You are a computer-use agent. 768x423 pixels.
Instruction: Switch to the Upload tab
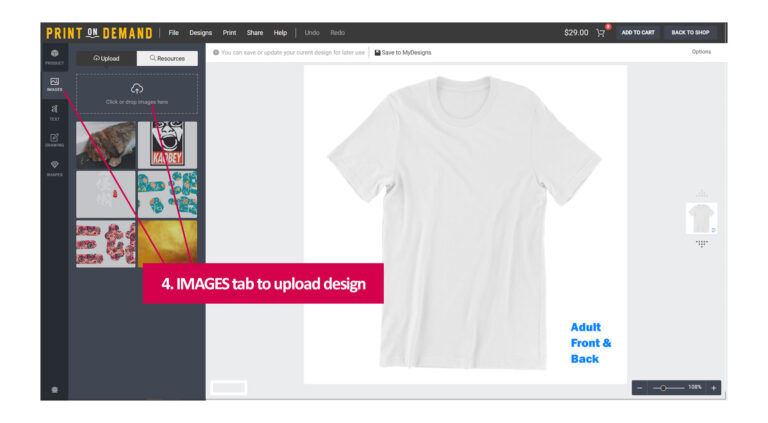[107, 58]
